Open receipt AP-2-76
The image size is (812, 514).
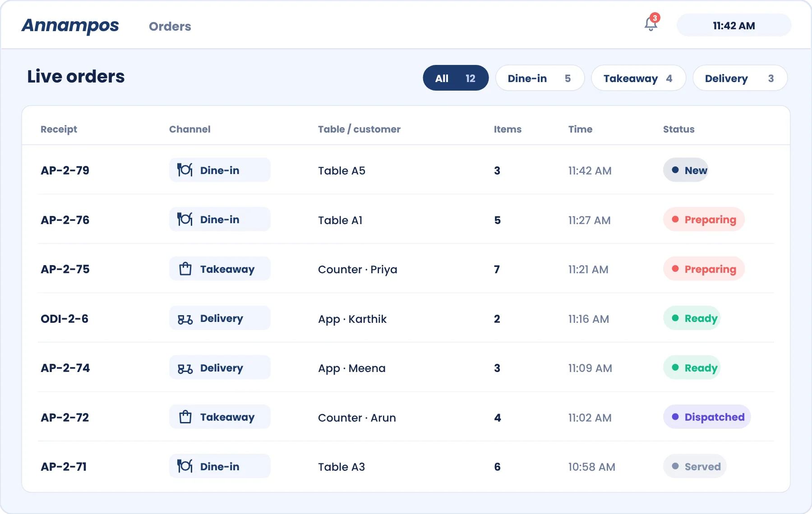[65, 220]
